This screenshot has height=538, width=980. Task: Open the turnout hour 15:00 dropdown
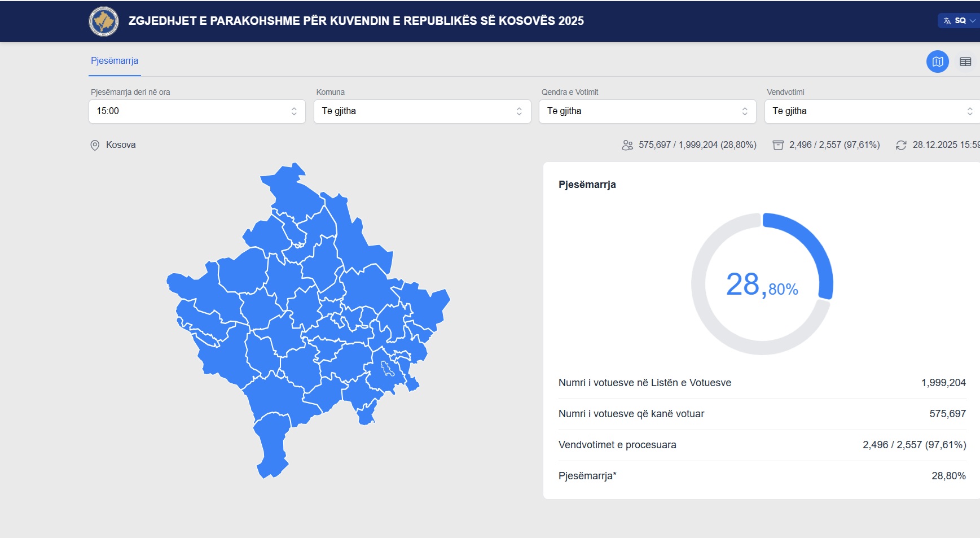(197, 111)
